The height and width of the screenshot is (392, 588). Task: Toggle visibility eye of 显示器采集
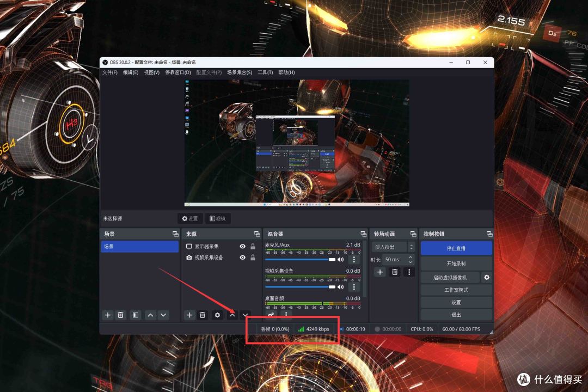point(243,247)
